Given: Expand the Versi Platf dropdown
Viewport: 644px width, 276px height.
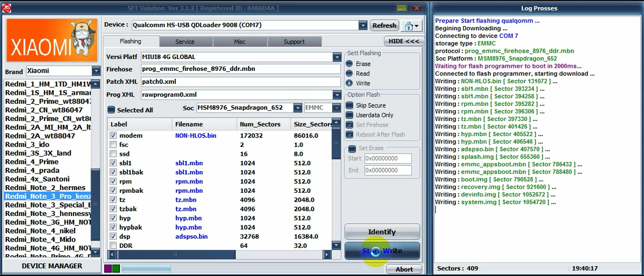Looking at the screenshot, I should click(x=336, y=57).
